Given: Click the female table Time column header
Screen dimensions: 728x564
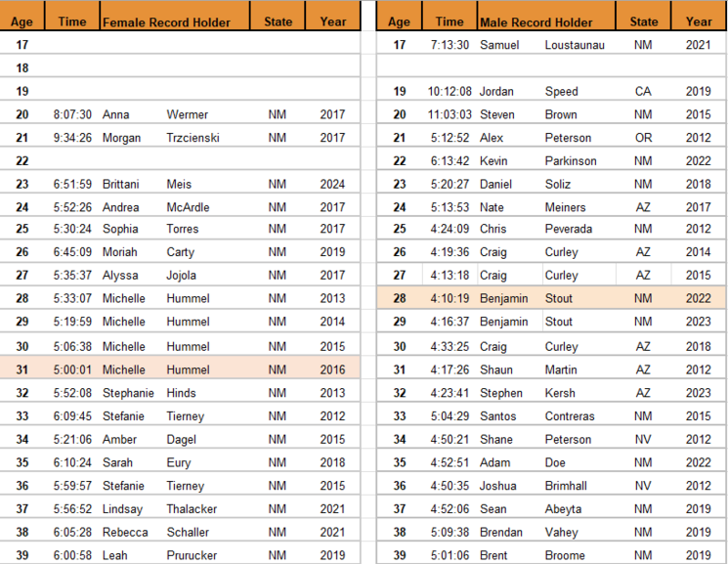Looking at the screenshot, I should [x=72, y=16].
